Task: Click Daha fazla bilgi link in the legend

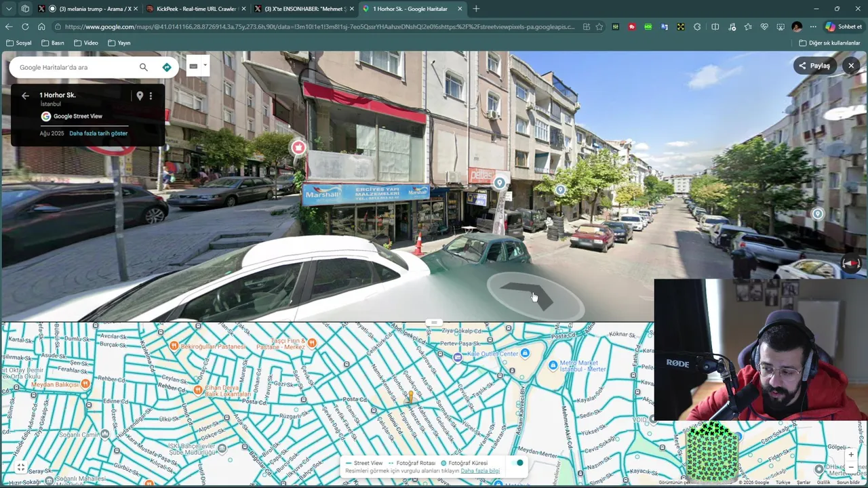Action: click(480, 471)
